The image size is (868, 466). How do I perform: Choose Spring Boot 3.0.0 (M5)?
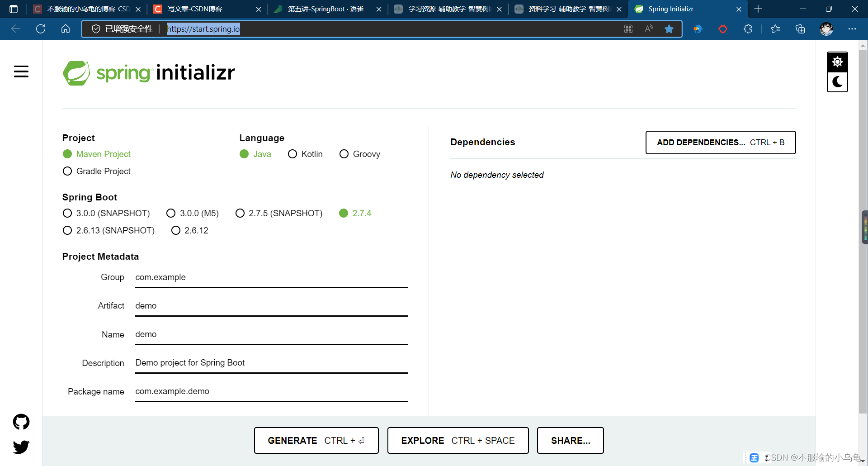[193, 213]
